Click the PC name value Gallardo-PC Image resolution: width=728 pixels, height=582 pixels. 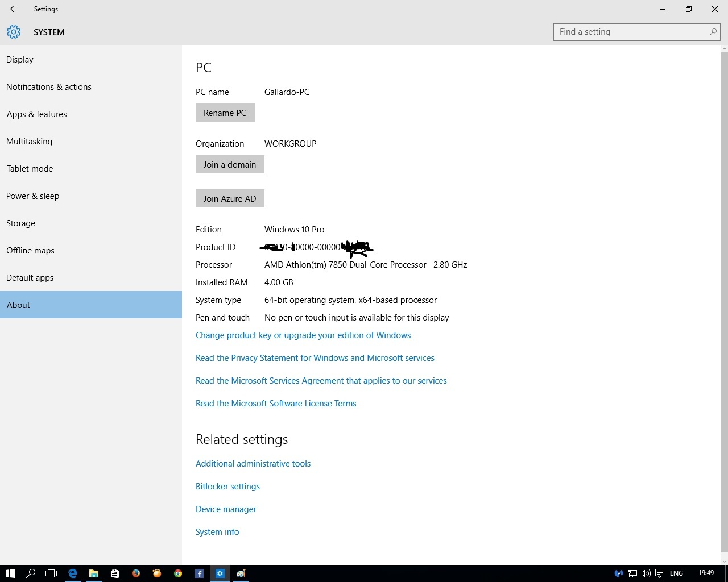tap(287, 92)
